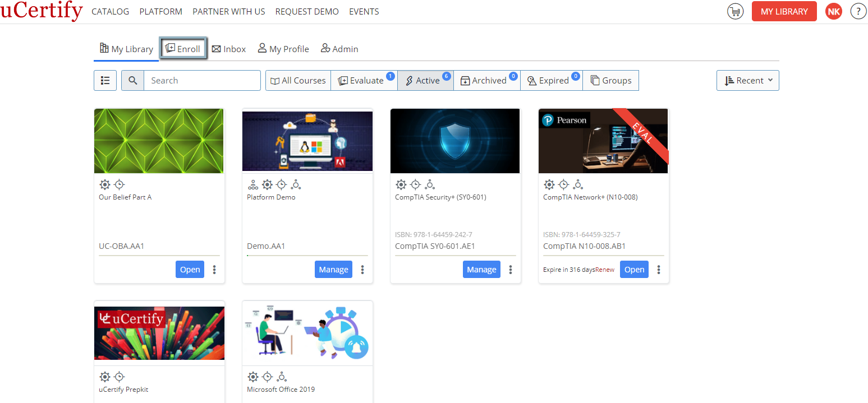Click the Microsoft Office 2019 thumbnail
Image resolution: width=868 pixels, height=403 pixels.
click(307, 333)
